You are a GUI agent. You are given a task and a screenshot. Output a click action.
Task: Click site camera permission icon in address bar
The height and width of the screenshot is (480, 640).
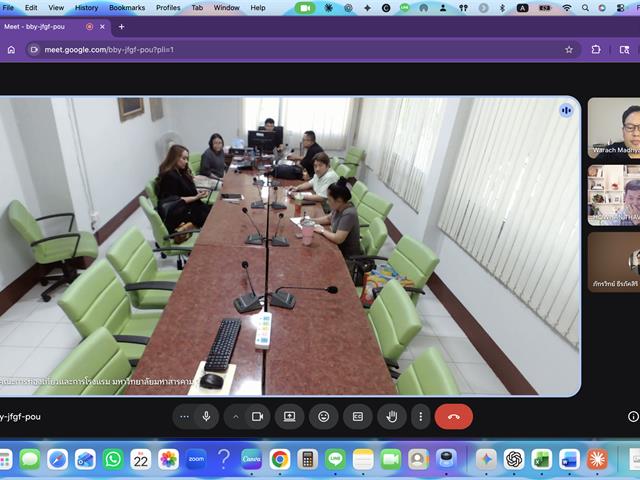pos(34,49)
